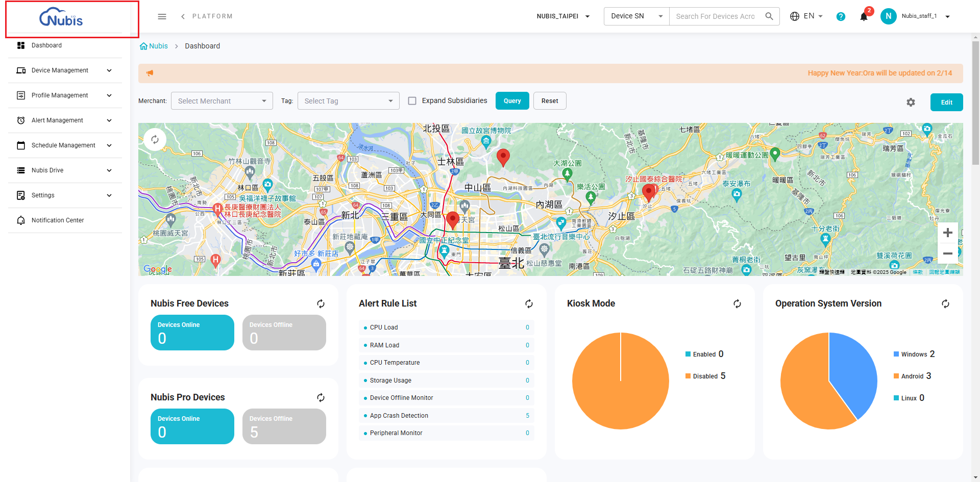Expand Device Management menu
980x482 pixels.
[x=65, y=70]
